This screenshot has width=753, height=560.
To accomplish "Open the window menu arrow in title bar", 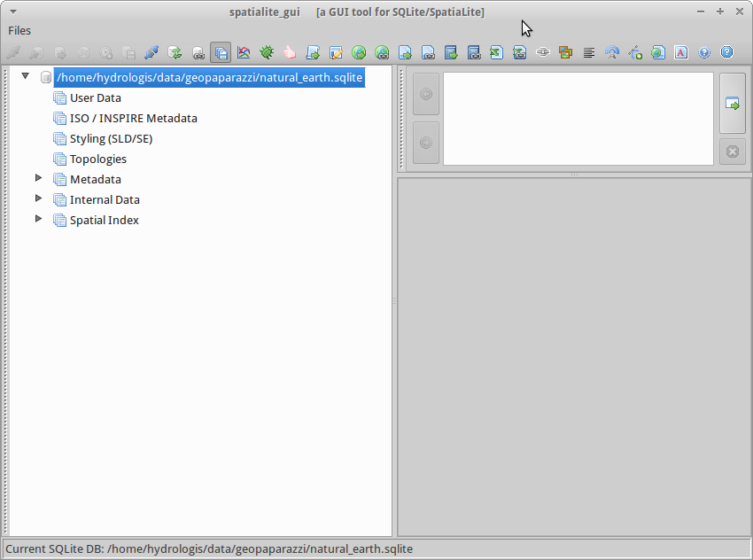I will point(13,12).
